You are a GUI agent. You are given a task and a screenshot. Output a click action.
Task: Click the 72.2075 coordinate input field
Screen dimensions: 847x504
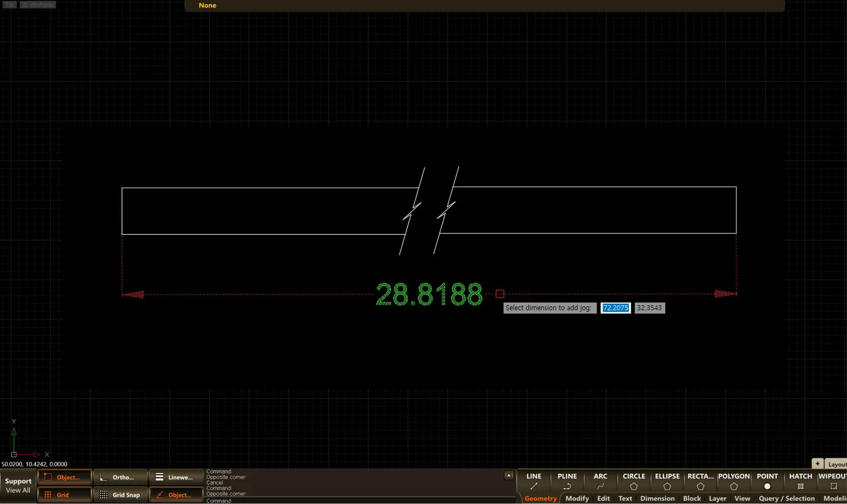(x=615, y=308)
